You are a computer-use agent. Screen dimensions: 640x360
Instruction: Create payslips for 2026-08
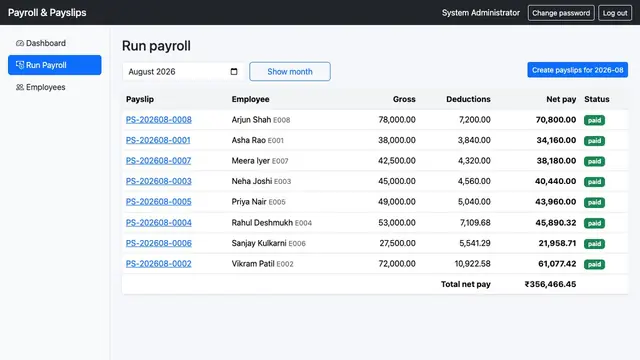(578, 70)
